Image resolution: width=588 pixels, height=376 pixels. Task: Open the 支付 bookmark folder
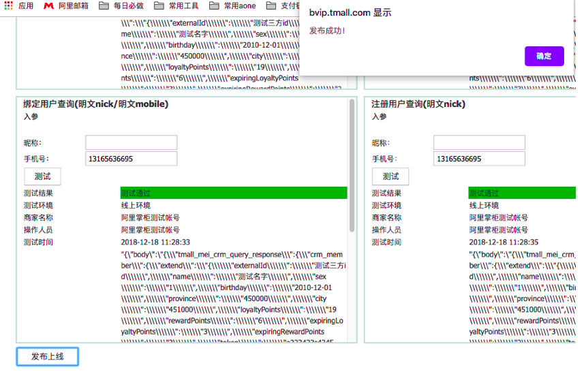[283, 5]
